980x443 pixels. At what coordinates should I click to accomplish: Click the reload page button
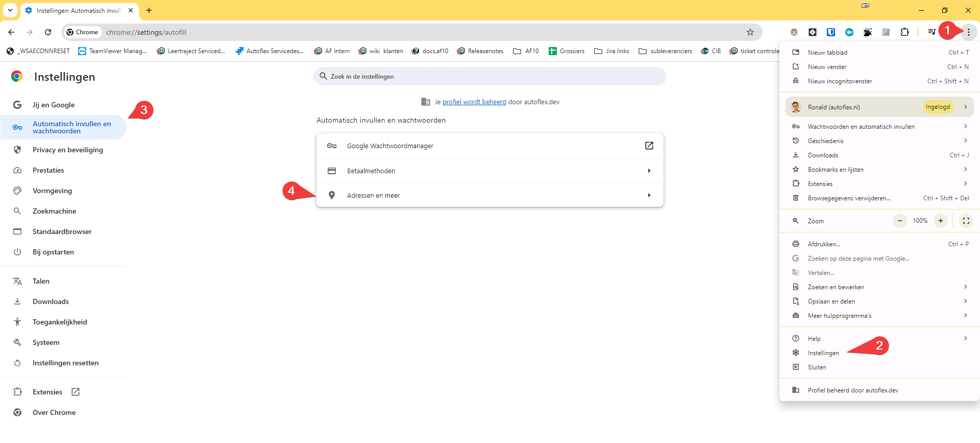tap(48, 32)
